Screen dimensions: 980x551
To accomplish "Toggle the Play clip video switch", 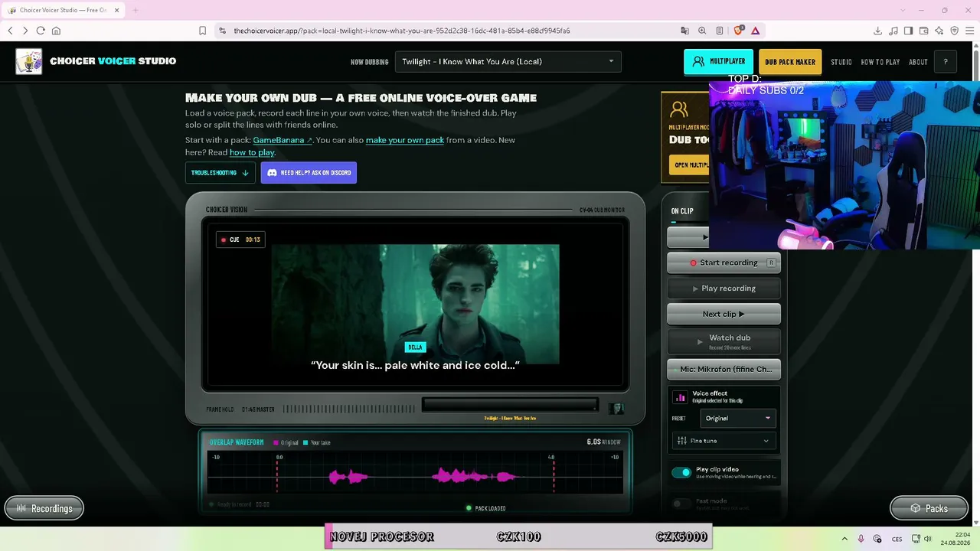I will [681, 472].
